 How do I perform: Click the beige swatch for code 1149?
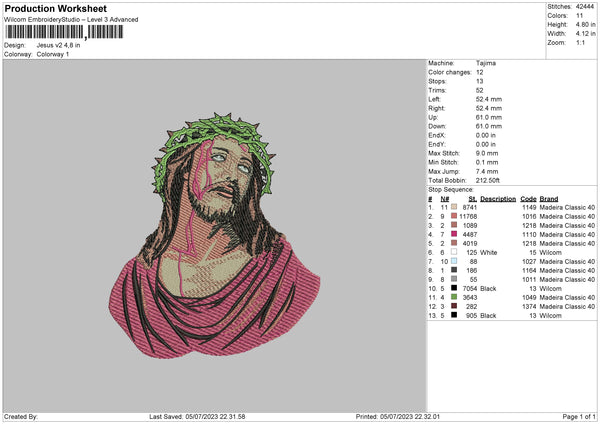point(454,207)
